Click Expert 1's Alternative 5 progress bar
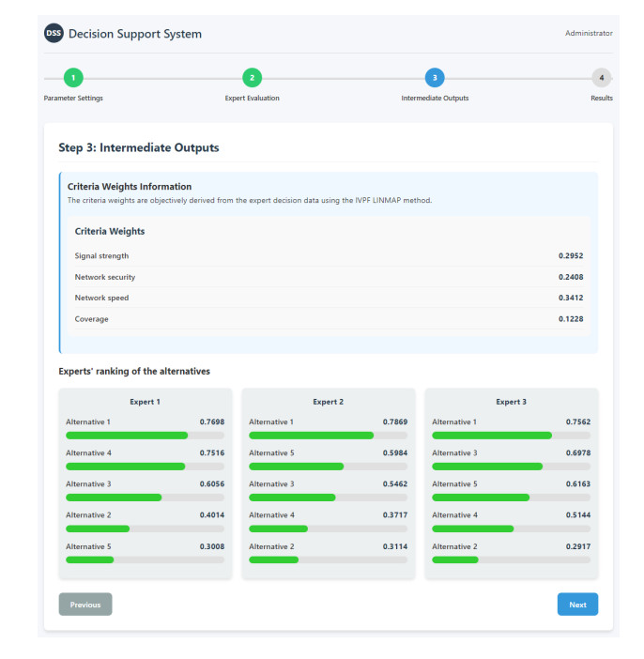 145,559
